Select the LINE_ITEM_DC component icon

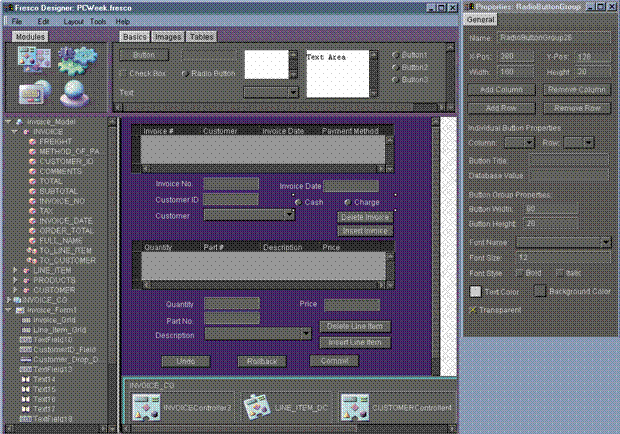(258, 408)
